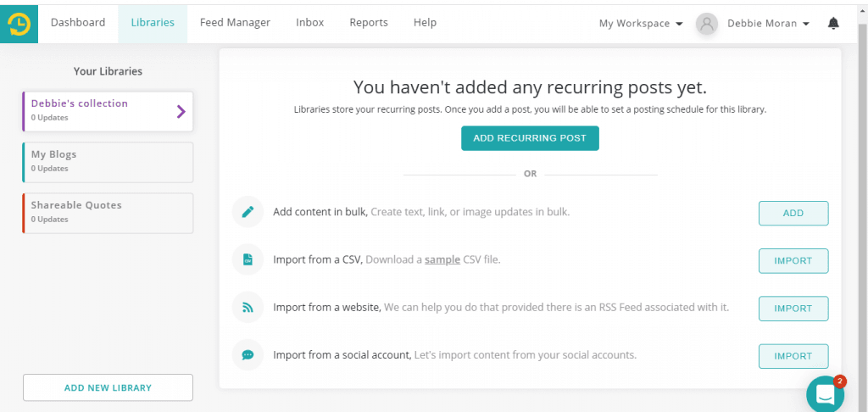Click the pencil icon for bulk content

pos(248,212)
